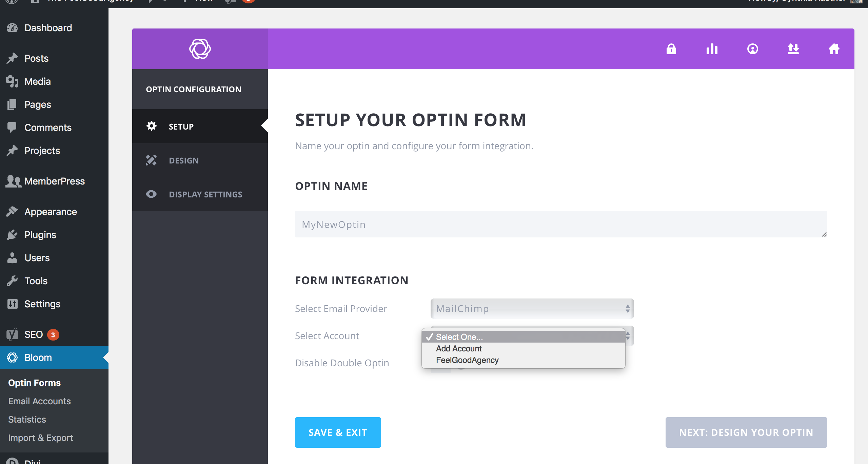Open the Bloom menu label

coord(38,357)
